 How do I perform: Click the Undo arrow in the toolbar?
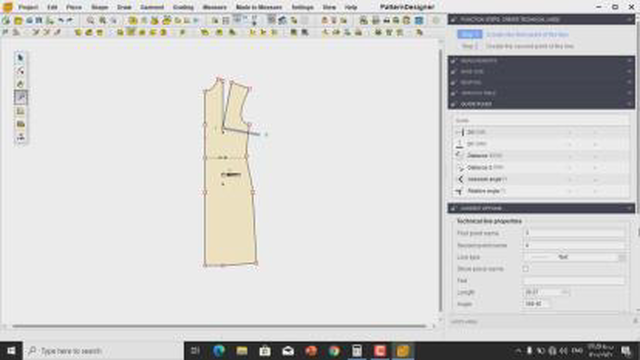61,20
